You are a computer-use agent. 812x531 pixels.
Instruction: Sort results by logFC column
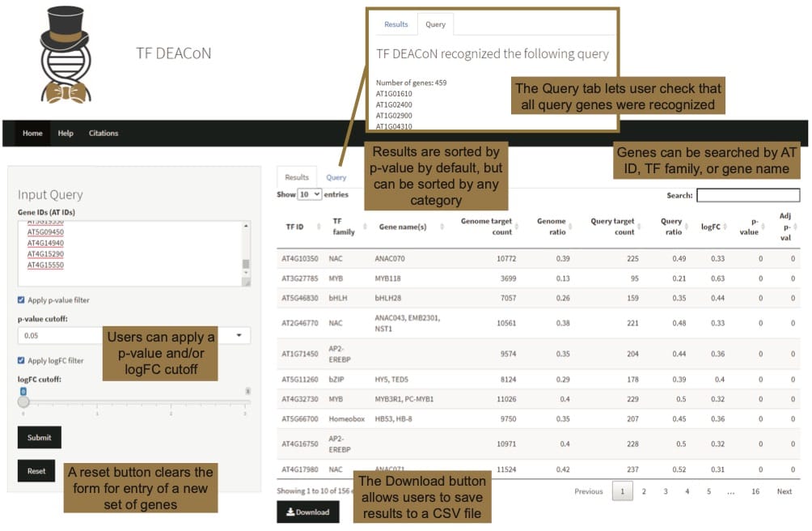tap(712, 227)
